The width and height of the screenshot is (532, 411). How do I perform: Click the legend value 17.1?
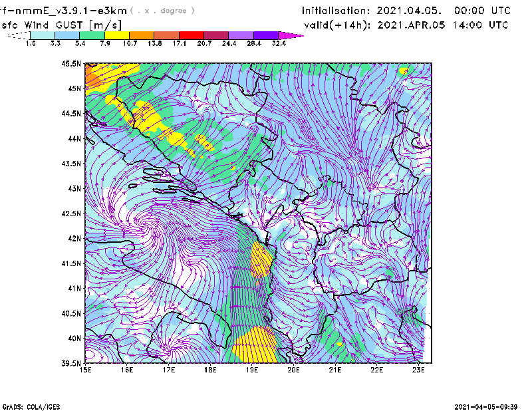click(x=180, y=43)
